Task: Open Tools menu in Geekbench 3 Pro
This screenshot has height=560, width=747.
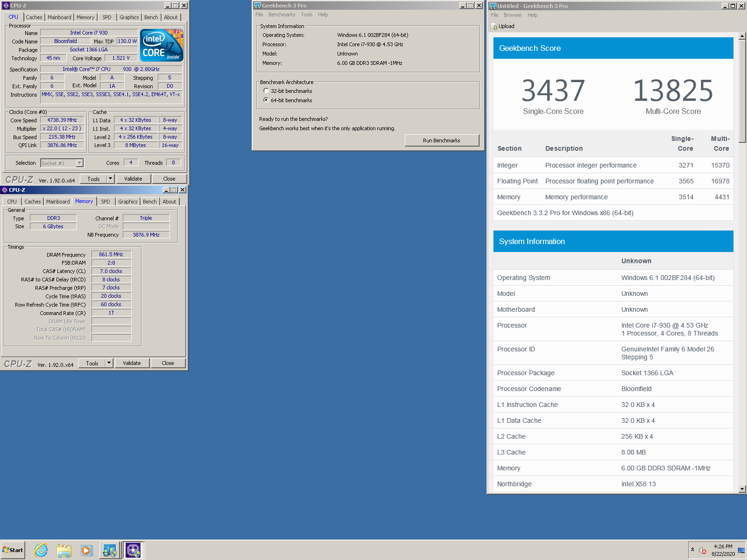Action: (x=307, y=15)
